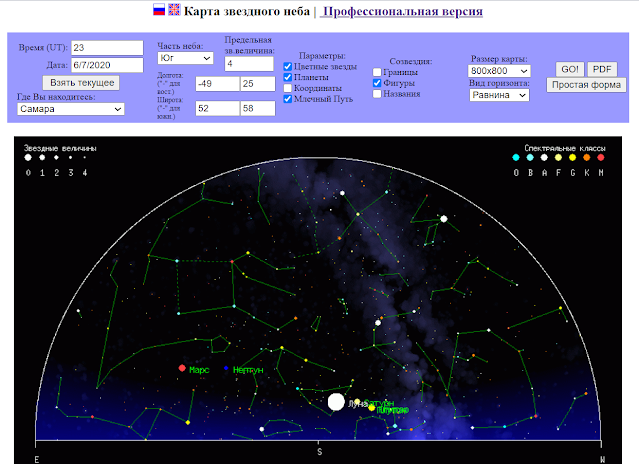Click the Звездные величины legend title

pos(60,148)
